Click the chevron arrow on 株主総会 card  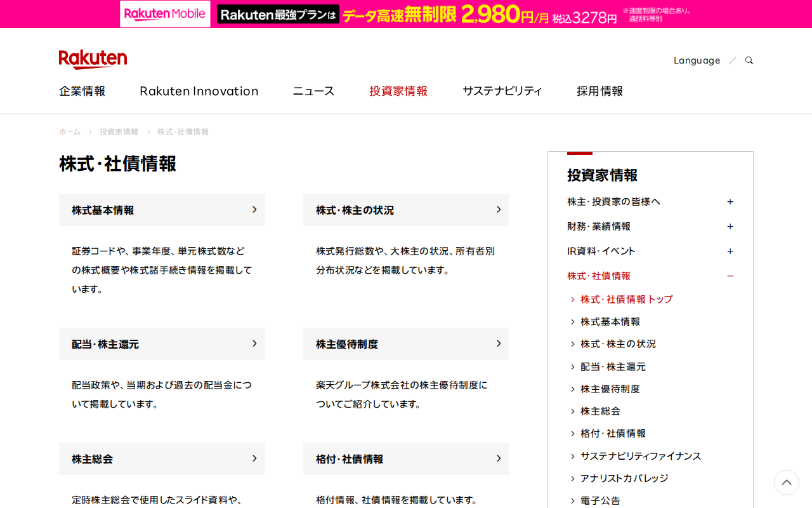click(x=254, y=458)
